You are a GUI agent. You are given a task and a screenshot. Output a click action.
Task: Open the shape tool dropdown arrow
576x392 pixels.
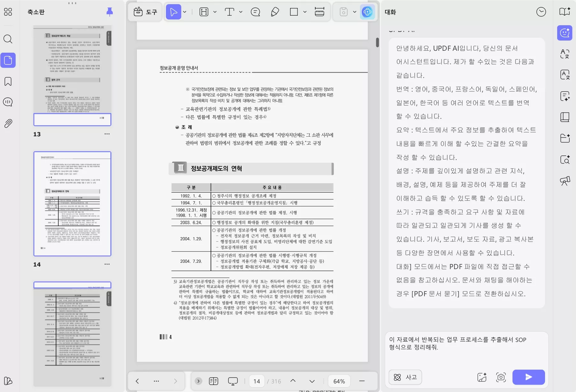[305, 12]
